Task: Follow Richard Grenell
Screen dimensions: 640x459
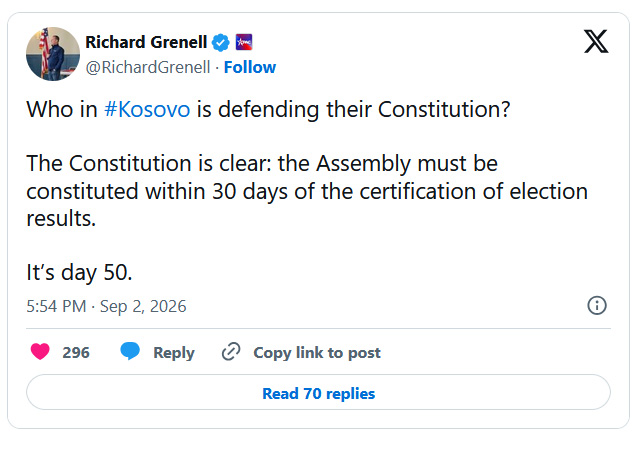Action: (x=250, y=67)
